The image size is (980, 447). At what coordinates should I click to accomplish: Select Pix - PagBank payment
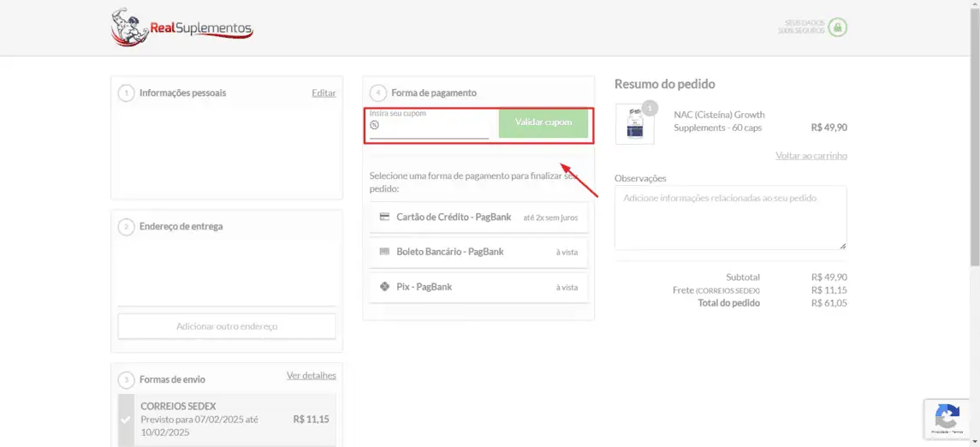478,287
